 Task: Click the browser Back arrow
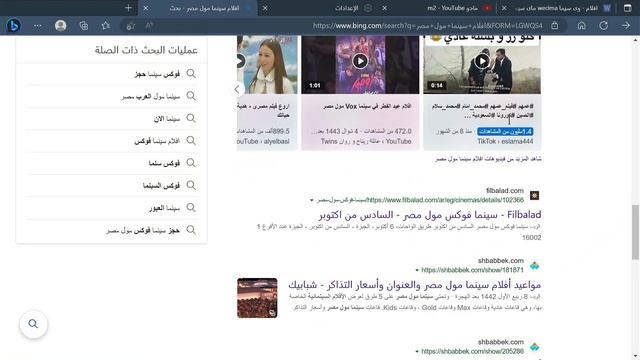click(x=625, y=26)
